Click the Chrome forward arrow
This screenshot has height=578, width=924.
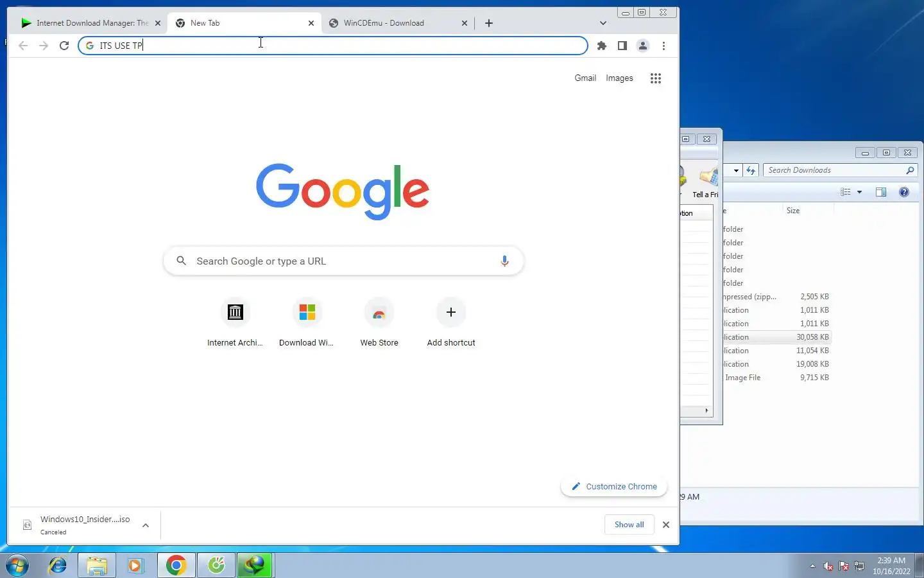coord(44,46)
